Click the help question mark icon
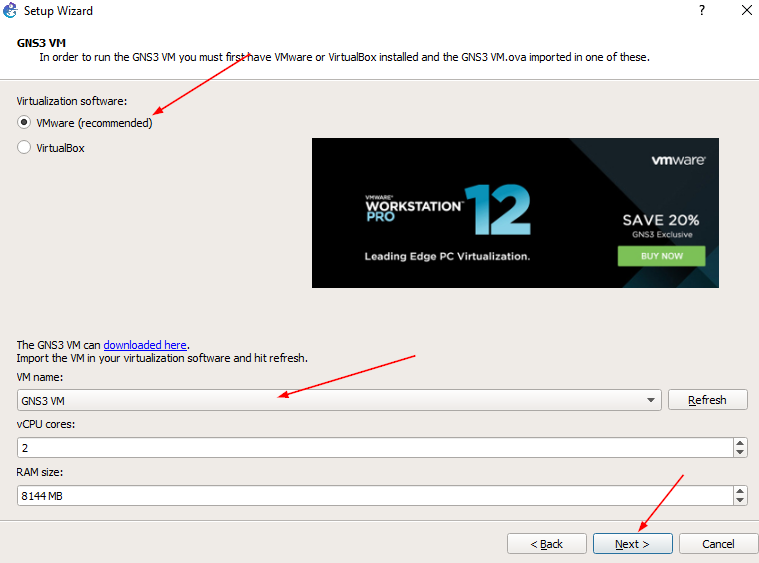Image resolution: width=759 pixels, height=563 pixels. coord(702,10)
